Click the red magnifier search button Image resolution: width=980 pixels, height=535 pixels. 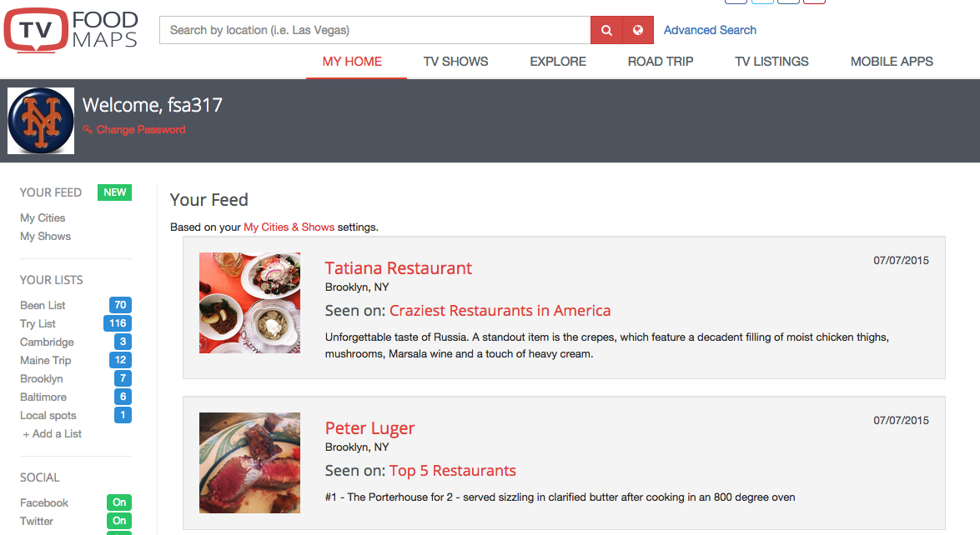pos(606,30)
